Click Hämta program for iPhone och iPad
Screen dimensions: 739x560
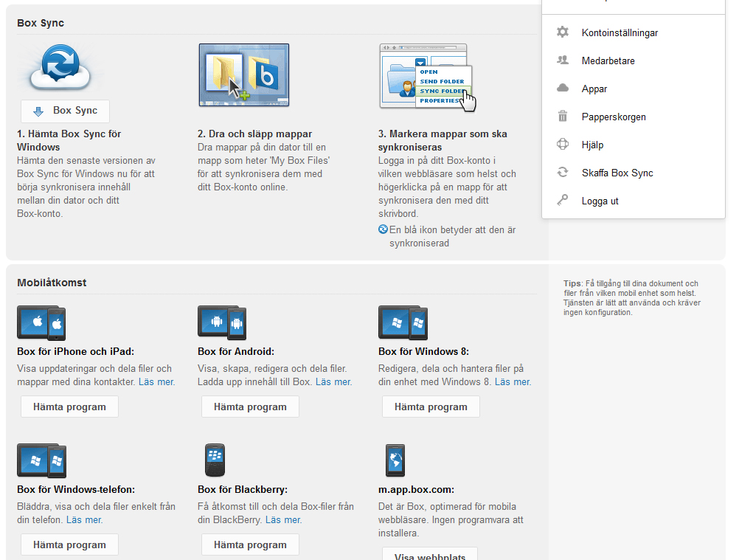tap(69, 407)
